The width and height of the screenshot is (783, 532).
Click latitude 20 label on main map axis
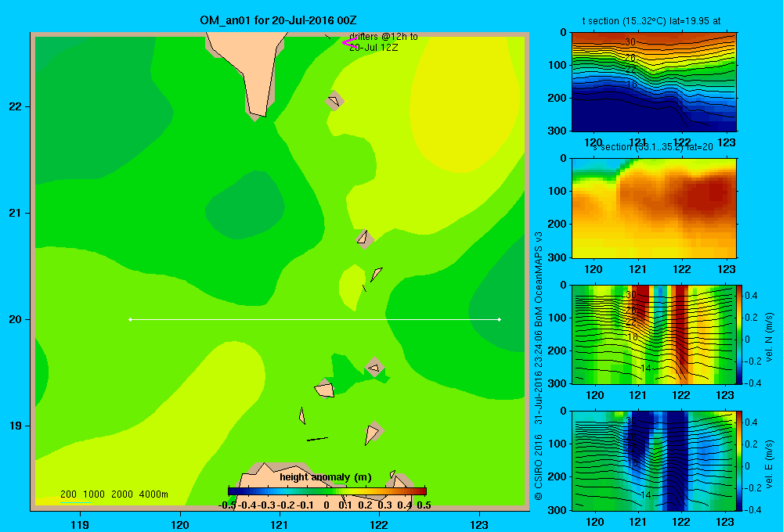[x=16, y=319]
